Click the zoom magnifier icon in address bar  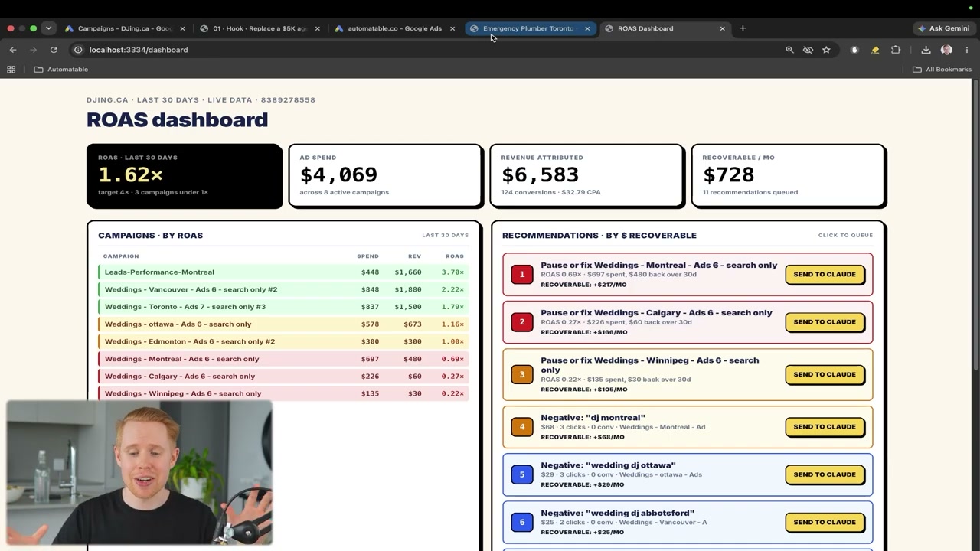(789, 50)
